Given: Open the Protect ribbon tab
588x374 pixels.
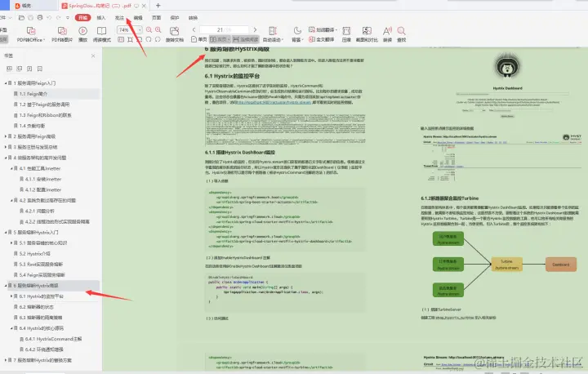Looking at the screenshot, I should pyautogui.click(x=175, y=18).
